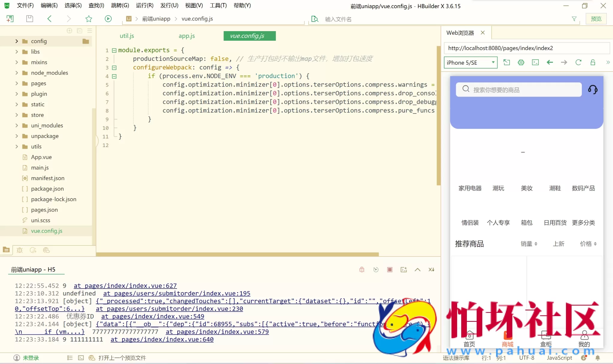Switch to the app.js editor tab
Viewport: 613px width, 364px height.
[186, 36]
